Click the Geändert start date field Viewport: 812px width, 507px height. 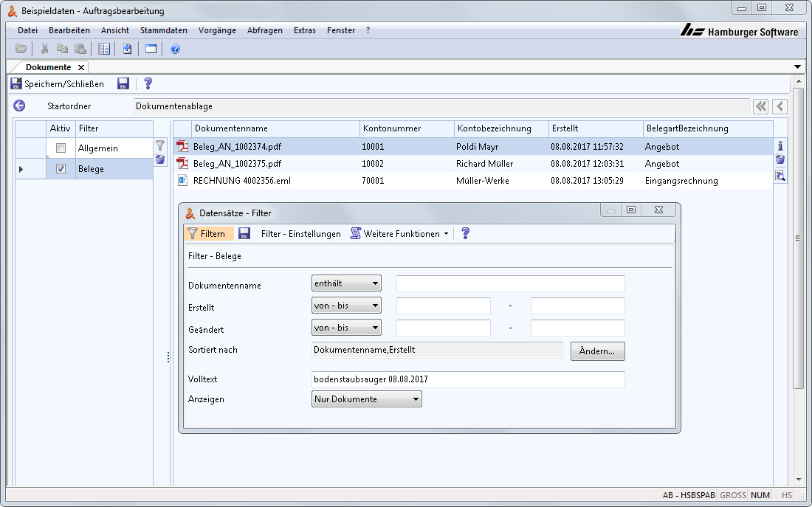(x=444, y=328)
